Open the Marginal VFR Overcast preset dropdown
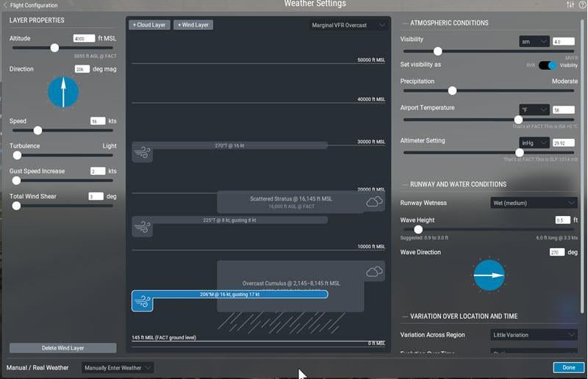Screen dimensions: 588x379 pos(348,25)
